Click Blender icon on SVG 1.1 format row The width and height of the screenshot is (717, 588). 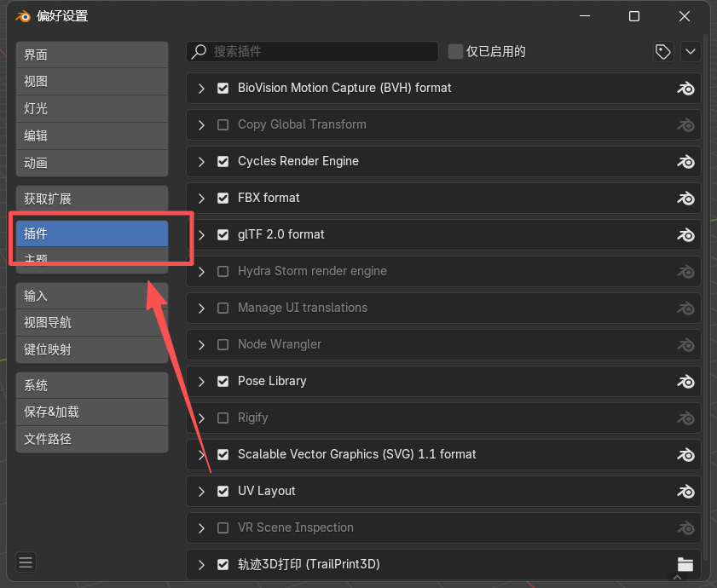click(685, 454)
